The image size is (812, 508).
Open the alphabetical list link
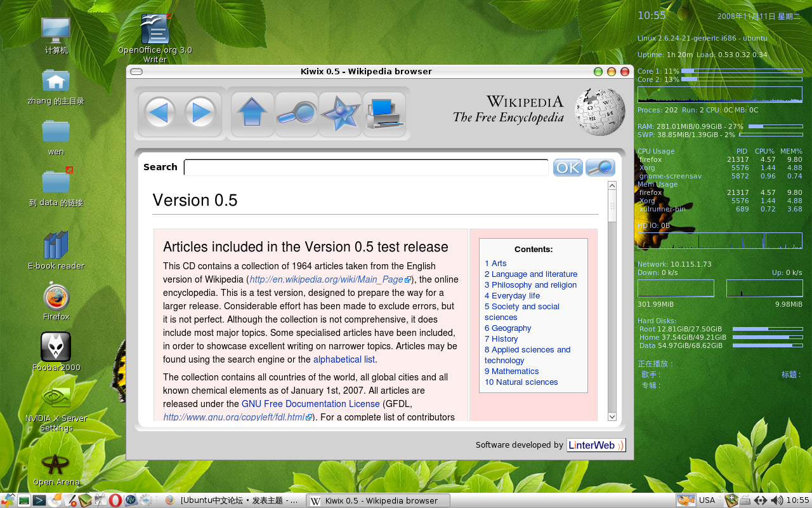pos(344,359)
